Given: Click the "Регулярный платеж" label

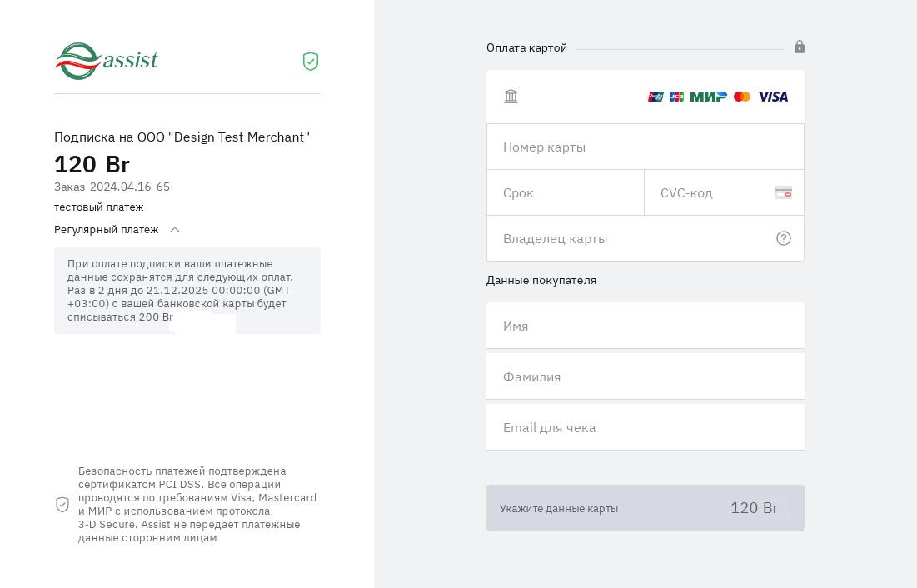Looking at the screenshot, I should (x=106, y=230).
